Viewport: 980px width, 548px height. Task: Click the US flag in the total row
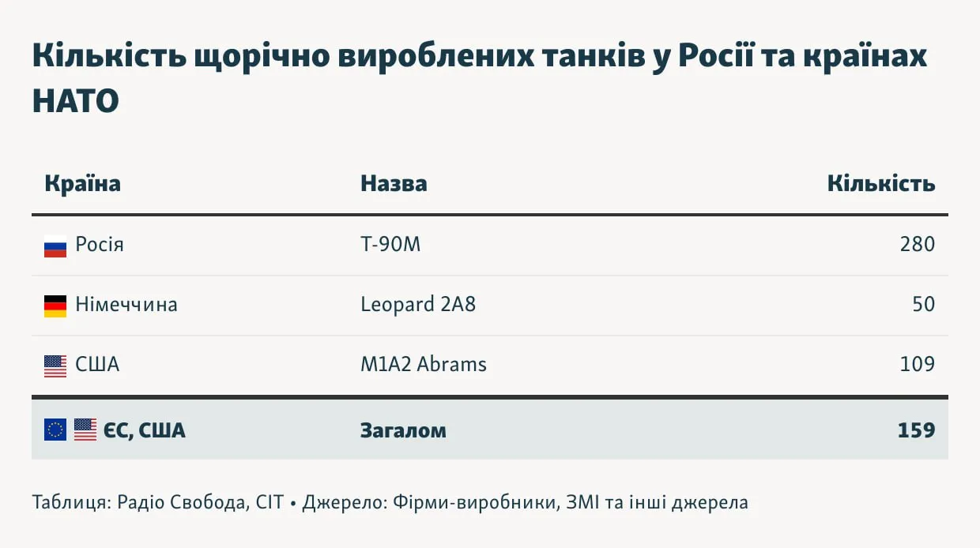point(85,430)
